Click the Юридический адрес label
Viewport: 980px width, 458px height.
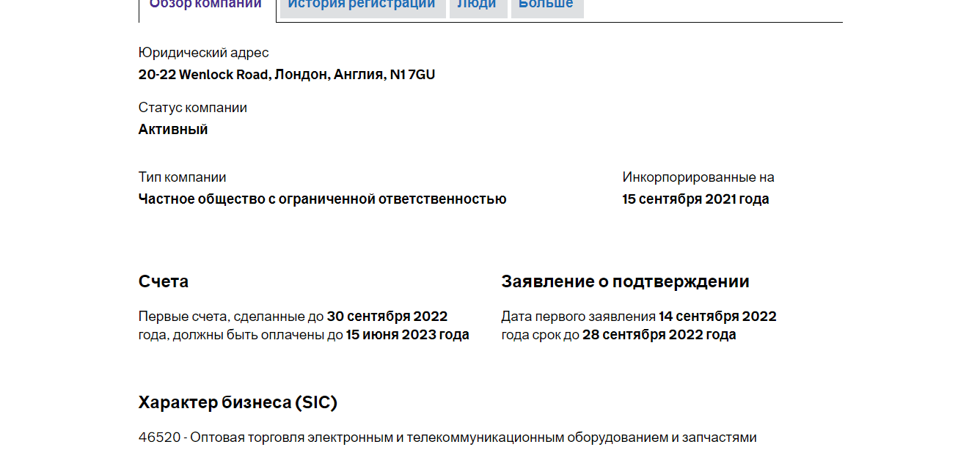203,53
